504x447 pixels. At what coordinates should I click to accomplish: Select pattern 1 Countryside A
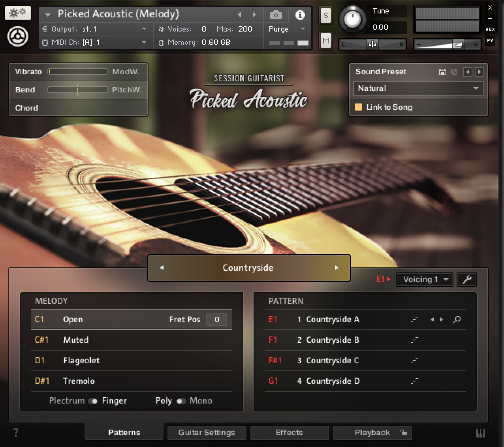pyautogui.click(x=365, y=319)
